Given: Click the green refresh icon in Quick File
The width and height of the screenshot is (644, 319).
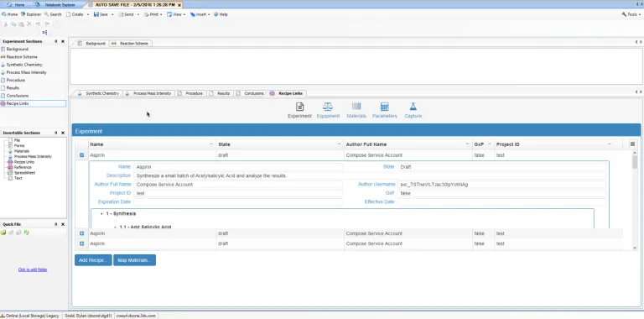Looking at the screenshot, I should pyautogui.click(x=26, y=233).
